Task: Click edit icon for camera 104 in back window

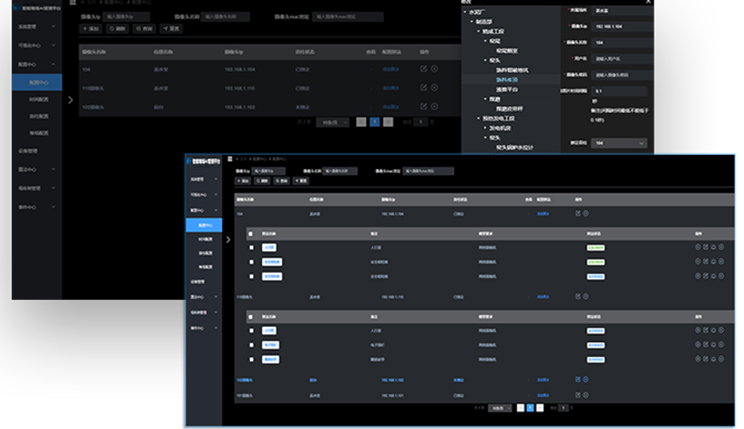Action: 424,69
